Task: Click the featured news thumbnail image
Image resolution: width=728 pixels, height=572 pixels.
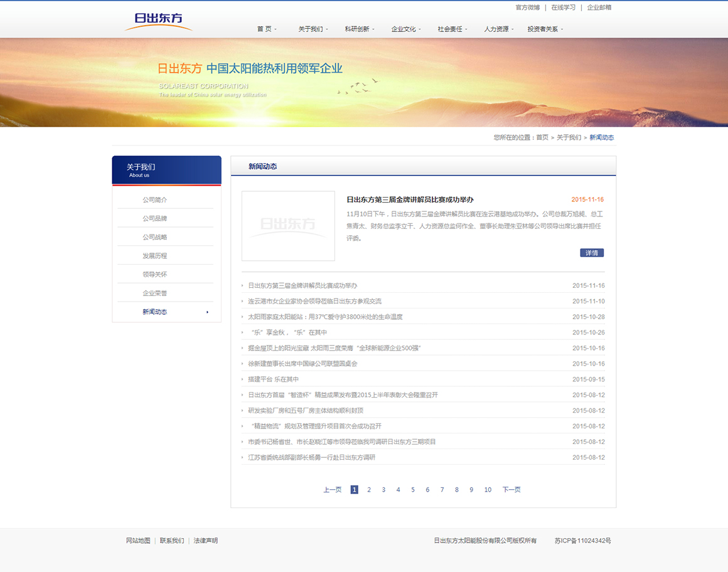Action: (x=288, y=226)
